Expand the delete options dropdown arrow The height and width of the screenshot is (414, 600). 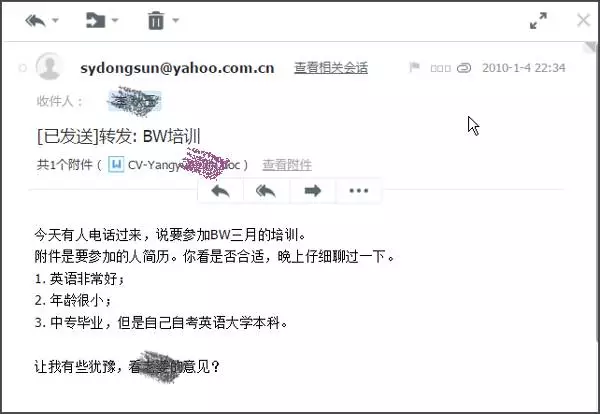pos(176,20)
